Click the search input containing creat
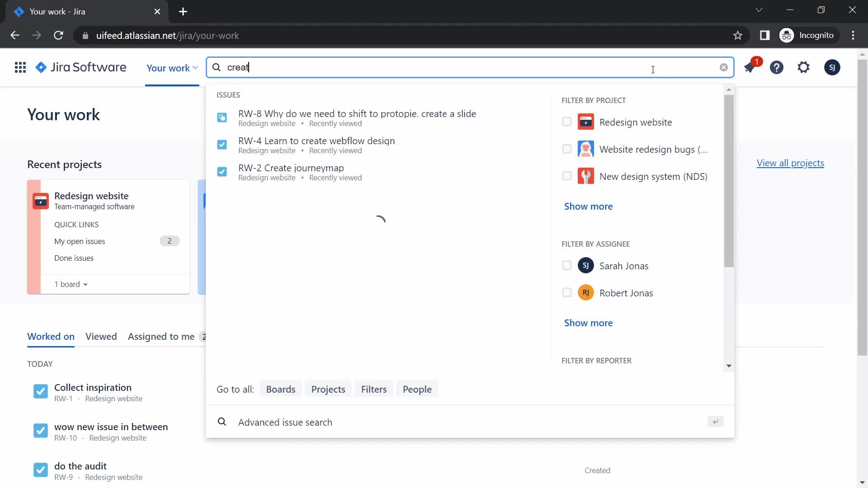868x488 pixels. (x=470, y=67)
